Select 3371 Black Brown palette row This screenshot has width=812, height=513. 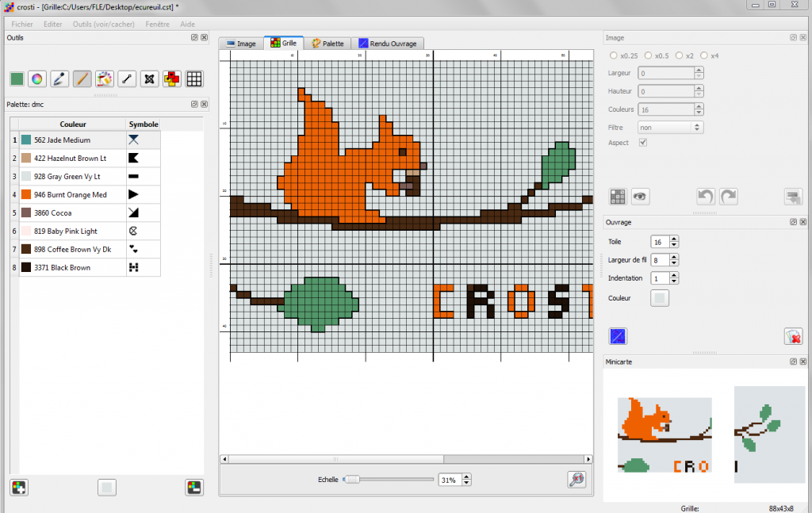[85, 268]
